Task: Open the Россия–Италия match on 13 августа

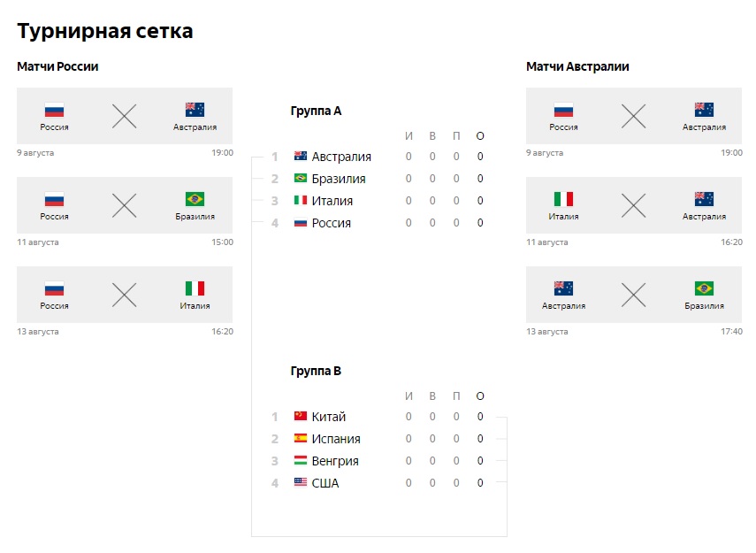Action: (x=125, y=295)
